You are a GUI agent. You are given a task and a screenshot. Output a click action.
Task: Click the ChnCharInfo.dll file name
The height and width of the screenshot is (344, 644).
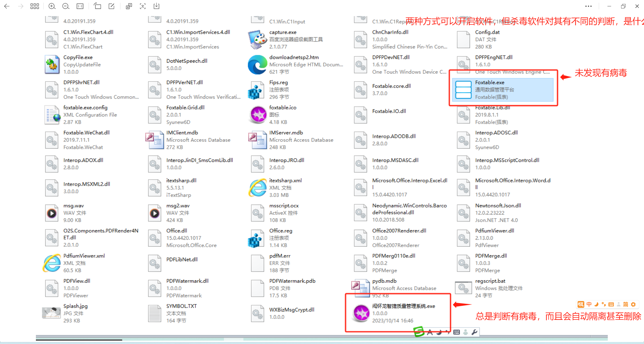tap(390, 32)
